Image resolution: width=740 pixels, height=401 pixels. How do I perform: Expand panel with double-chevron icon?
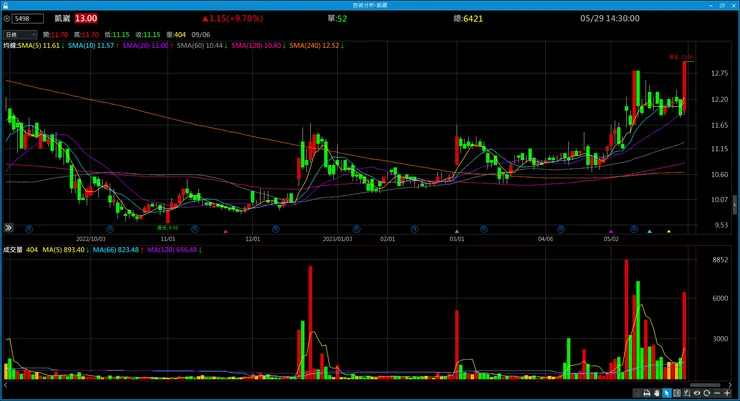point(8,228)
